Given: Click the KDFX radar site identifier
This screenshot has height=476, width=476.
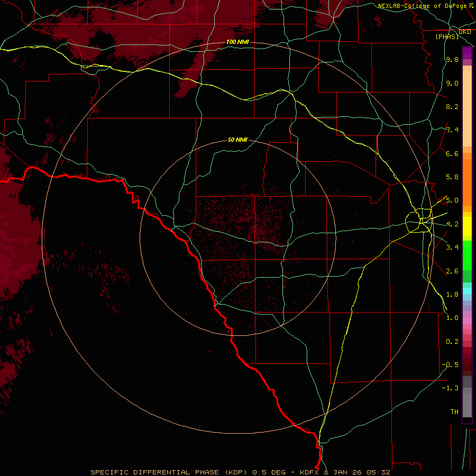Looking at the screenshot, I should tap(309, 472).
